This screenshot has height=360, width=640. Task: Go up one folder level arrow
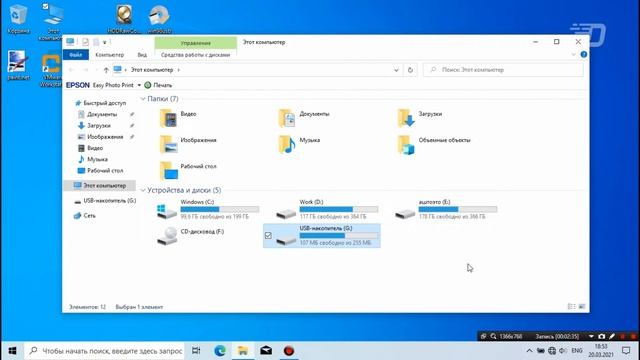tap(106, 70)
